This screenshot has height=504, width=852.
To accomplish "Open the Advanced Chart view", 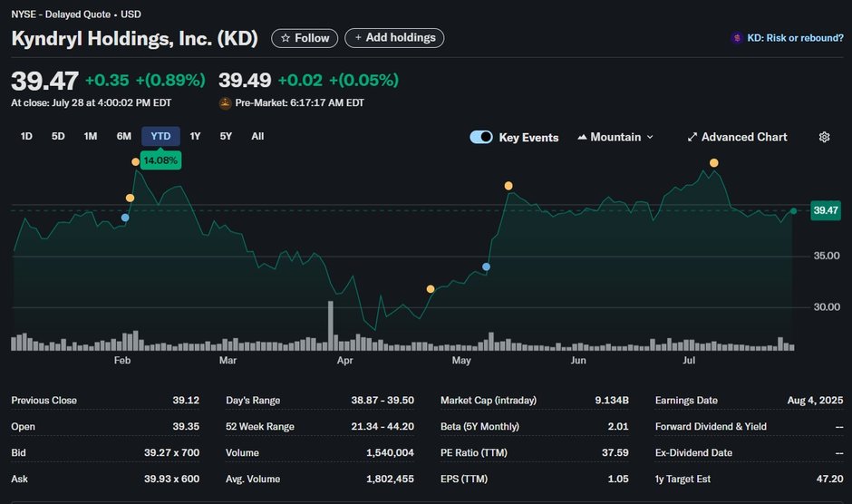I will click(x=738, y=137).
